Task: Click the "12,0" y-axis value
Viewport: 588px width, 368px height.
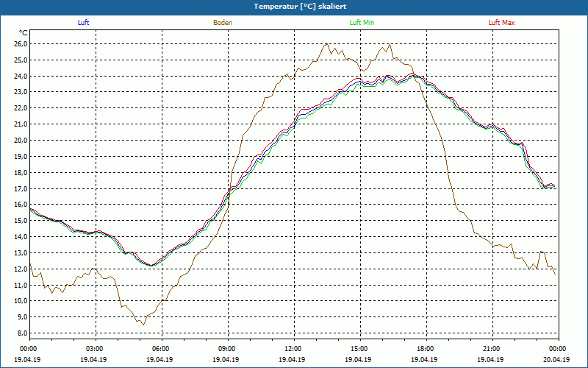Action: pyautogui.click(x=21, y=269)
